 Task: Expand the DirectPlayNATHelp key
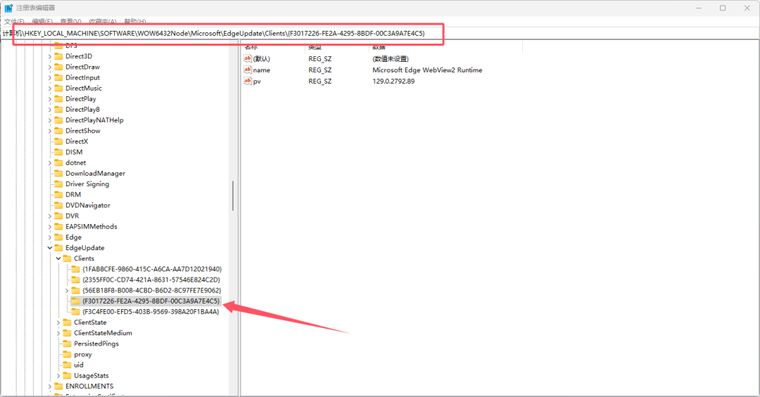pos(49,120)
